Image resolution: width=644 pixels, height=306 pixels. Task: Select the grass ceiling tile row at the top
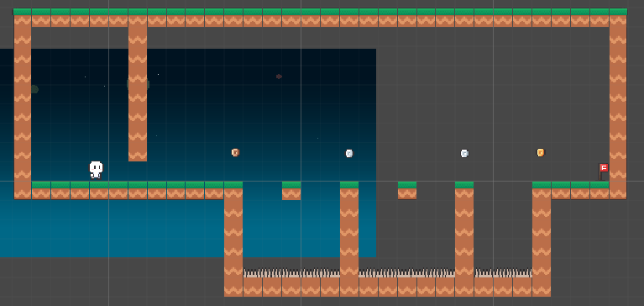coord(321,18)
